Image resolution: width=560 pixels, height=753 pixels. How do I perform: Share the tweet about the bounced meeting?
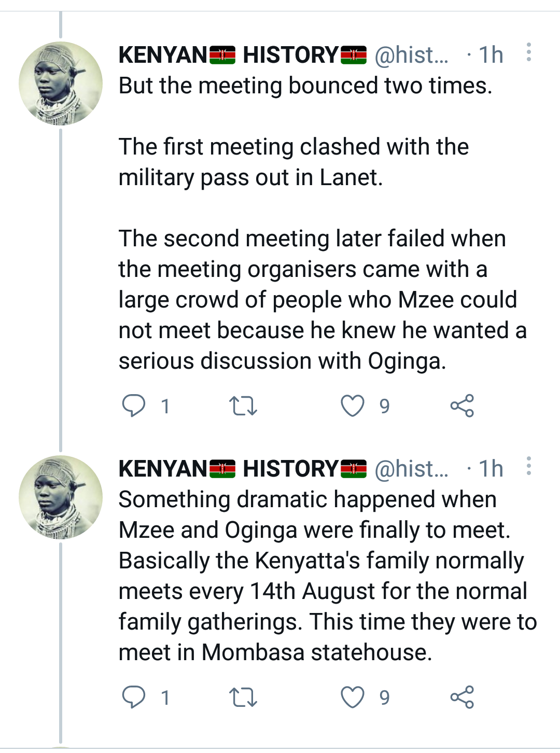point(462,406)
